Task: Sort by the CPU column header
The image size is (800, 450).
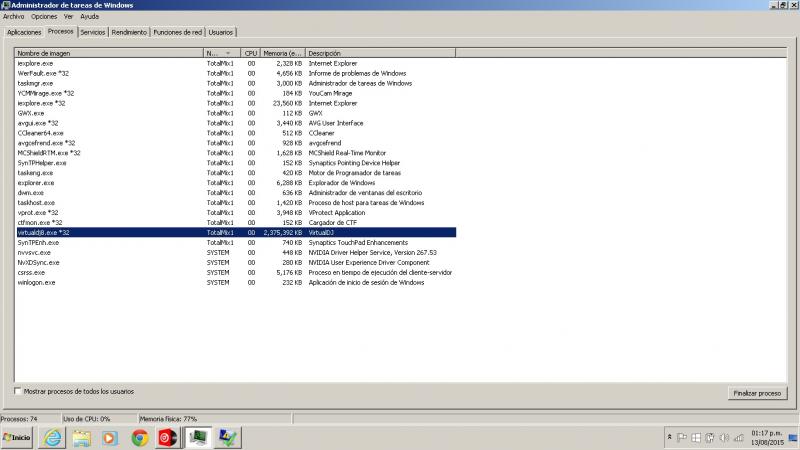Action: point(251,53)
